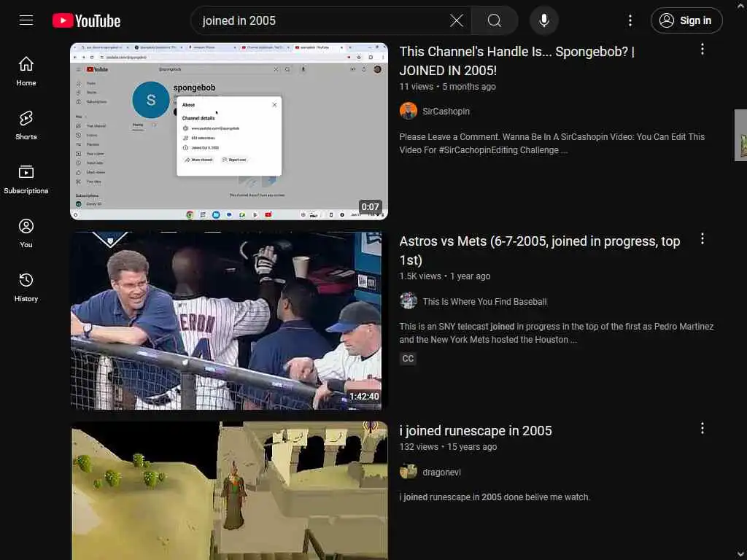Open title "This Channel's Handle Is... Spongebob?"
The width and height of the screenshot is (747, 560).
pyautogui.click(x=517, y=61)
